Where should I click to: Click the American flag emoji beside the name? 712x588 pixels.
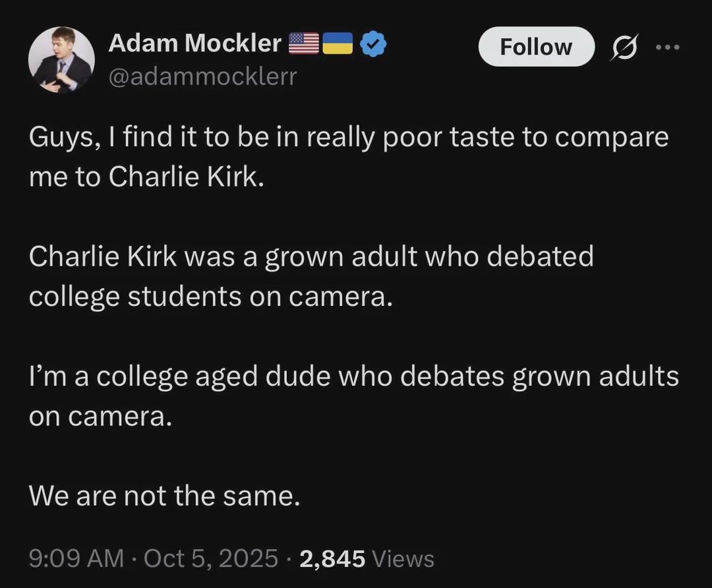(x=304, y=44)
